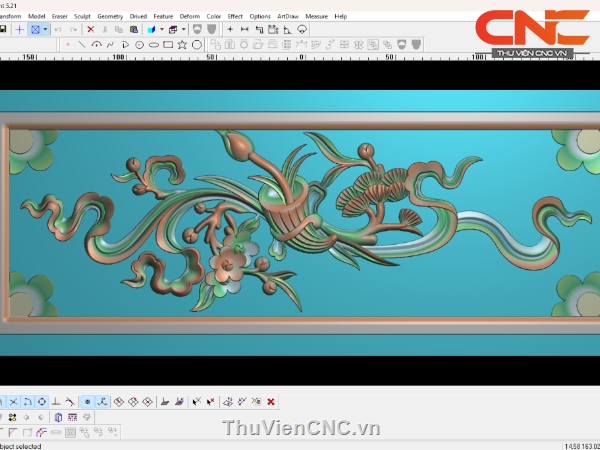The width and height of the screenshot is (600, 450).
Task: Click the Save floppy disk icon
Action: point(4,30)
